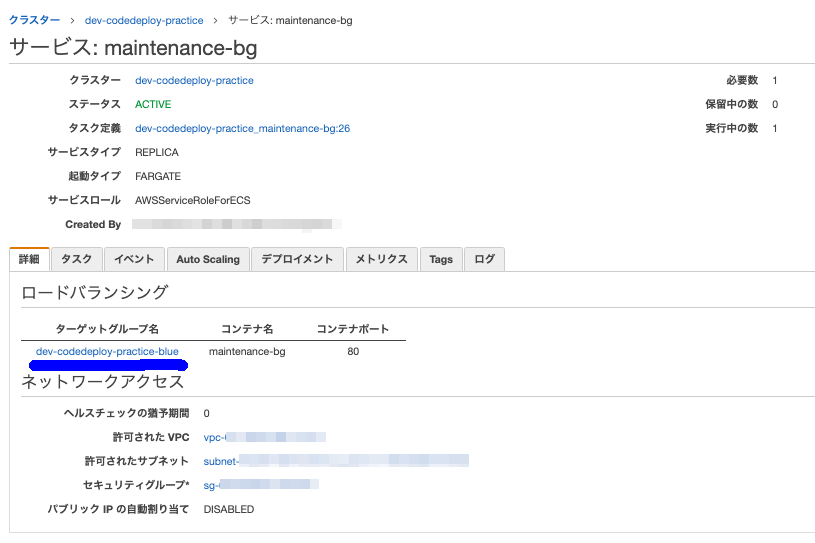Click the security group sg- link

coord(260,485)
